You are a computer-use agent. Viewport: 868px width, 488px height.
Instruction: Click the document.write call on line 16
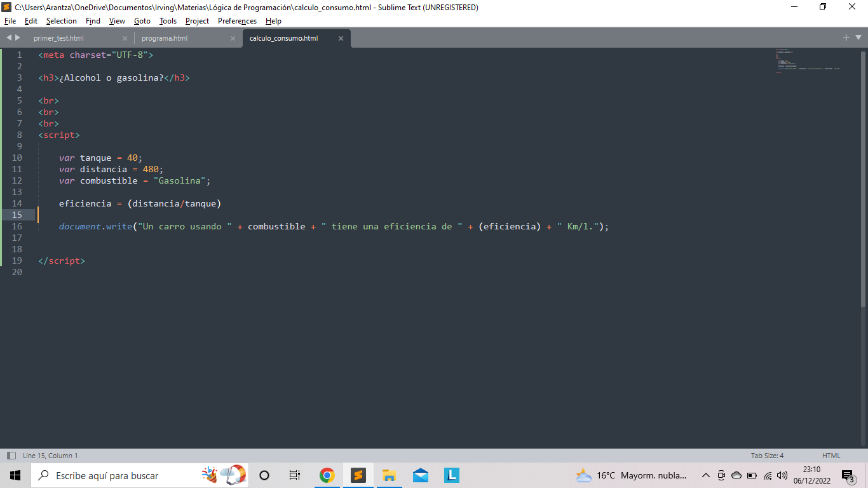pos(95,226)
